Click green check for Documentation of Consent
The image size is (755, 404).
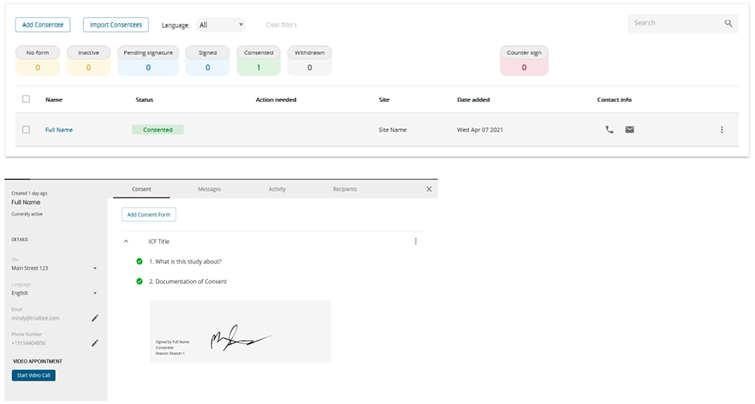click(x=139, y=281)
